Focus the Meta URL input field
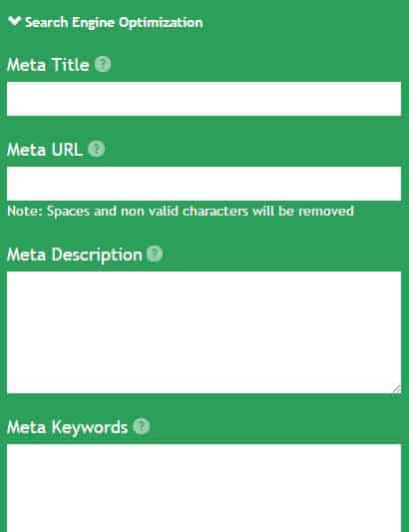This screenshot has height=532, width=409. coord(204,184)
